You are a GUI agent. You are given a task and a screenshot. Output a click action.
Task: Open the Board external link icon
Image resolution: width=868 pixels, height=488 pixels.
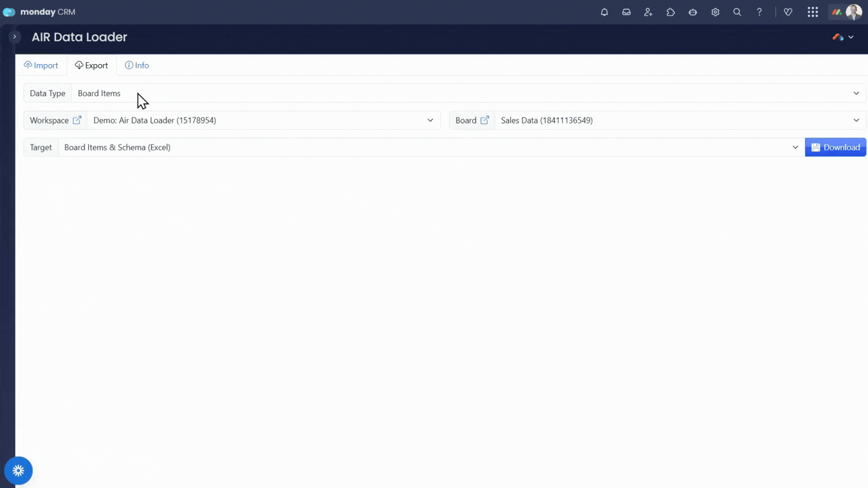click(x=485, y=120)
